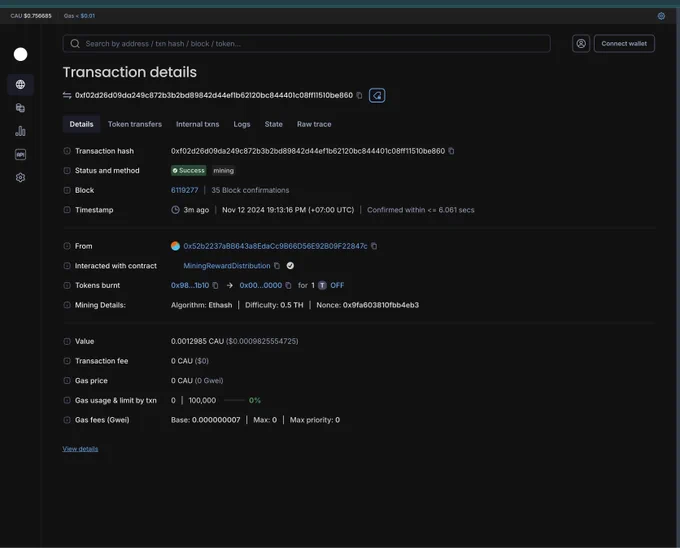This screenshot has height=548, width=680.
Task: Click the info icon beside Status and method
Action: [67, 170]
